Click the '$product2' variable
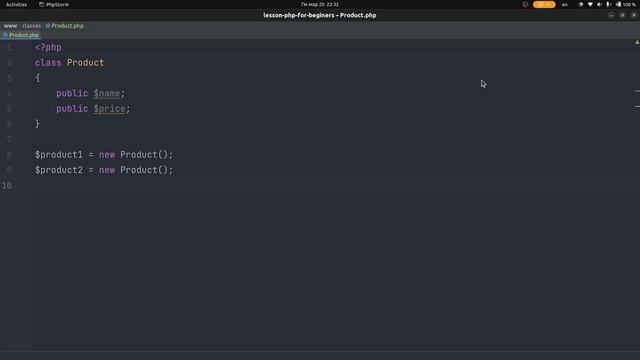 click(x=59, y=170)
